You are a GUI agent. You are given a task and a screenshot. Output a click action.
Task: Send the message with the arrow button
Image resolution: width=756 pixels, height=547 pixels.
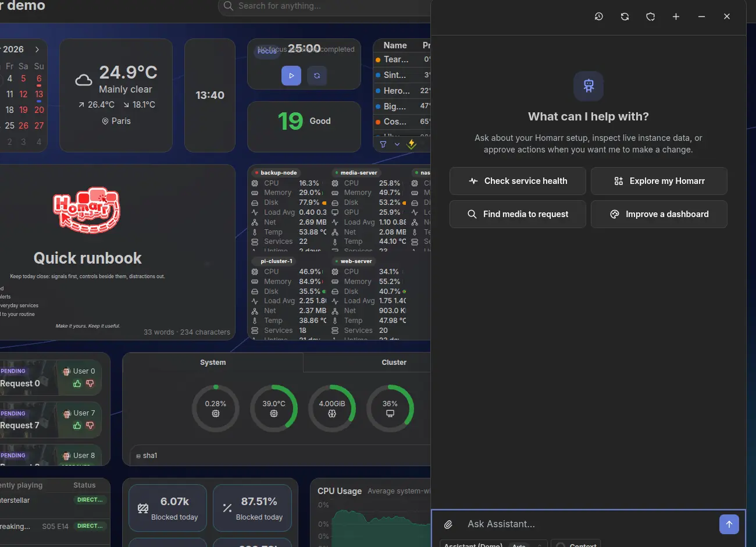click(729, 524)
